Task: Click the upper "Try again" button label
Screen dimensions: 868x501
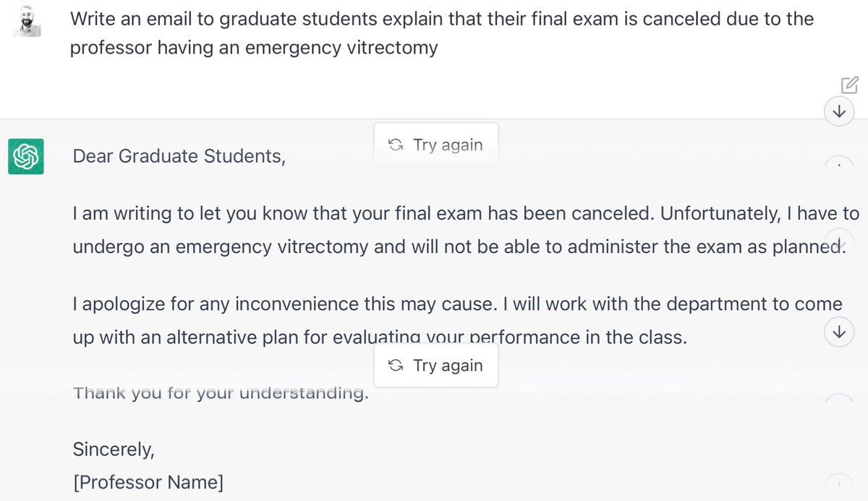Action: [447, 145]
